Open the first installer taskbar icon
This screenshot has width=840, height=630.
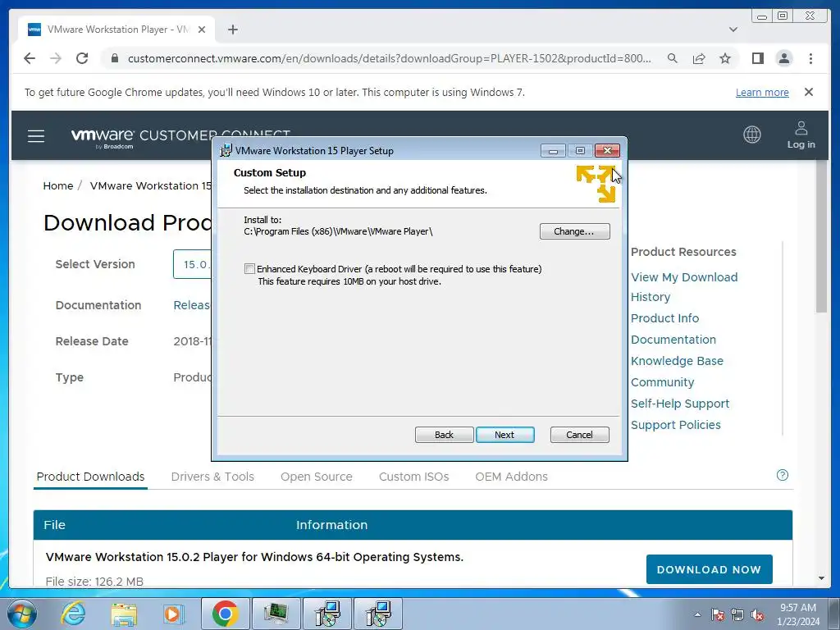pyautogui.click(x=326, y=614)
